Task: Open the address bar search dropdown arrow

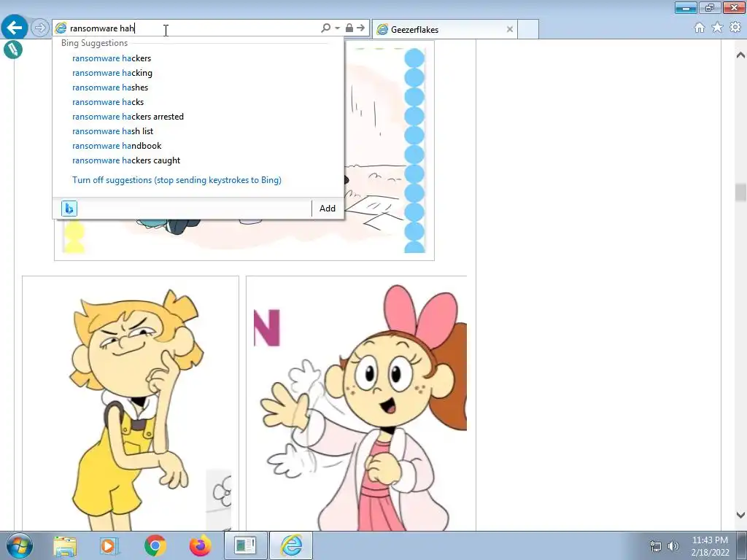Action: point(337,28)
